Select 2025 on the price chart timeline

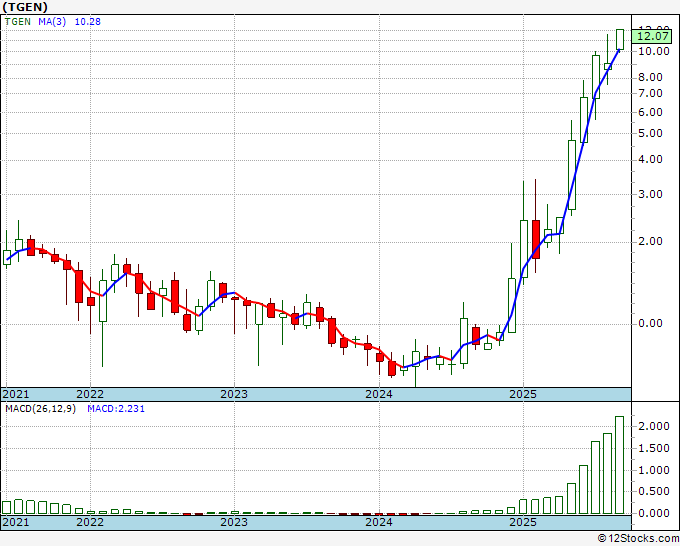[x=523, y=394]
